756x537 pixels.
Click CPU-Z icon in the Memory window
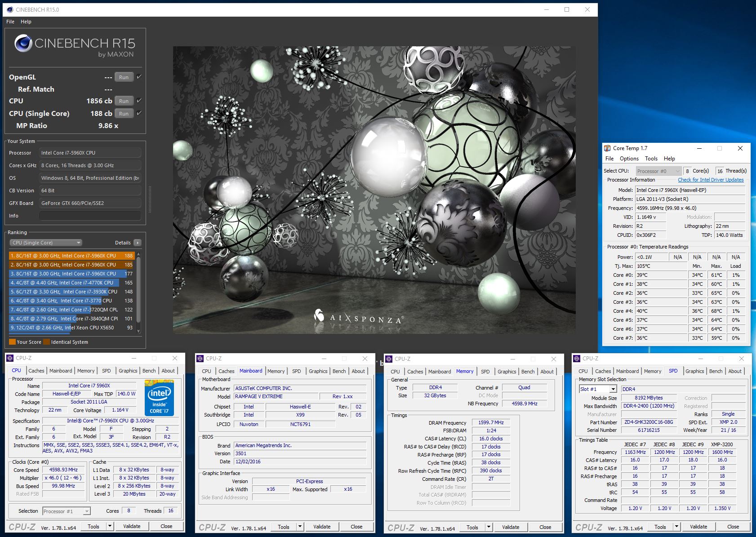[x=389, y=359]
